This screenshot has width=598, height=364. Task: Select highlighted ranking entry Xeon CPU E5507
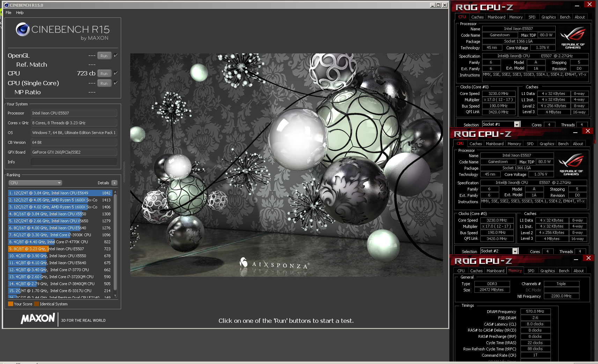(x=60, y=249)
